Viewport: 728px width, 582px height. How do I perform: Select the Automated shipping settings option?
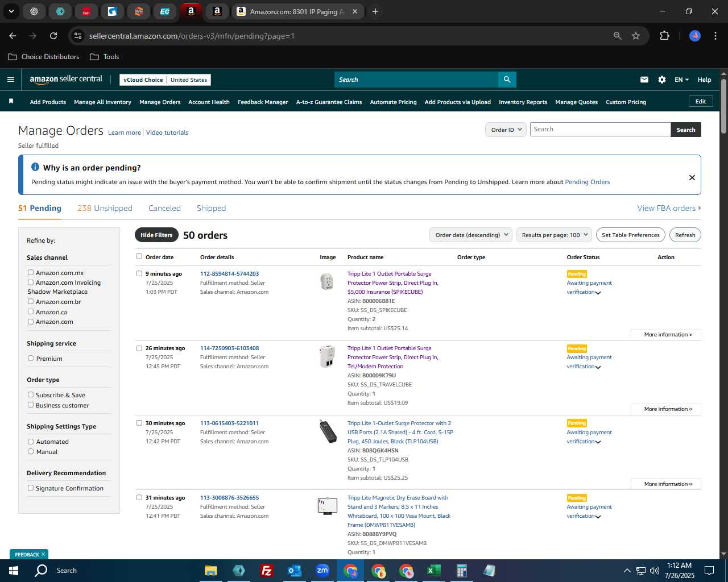point(31,441)
